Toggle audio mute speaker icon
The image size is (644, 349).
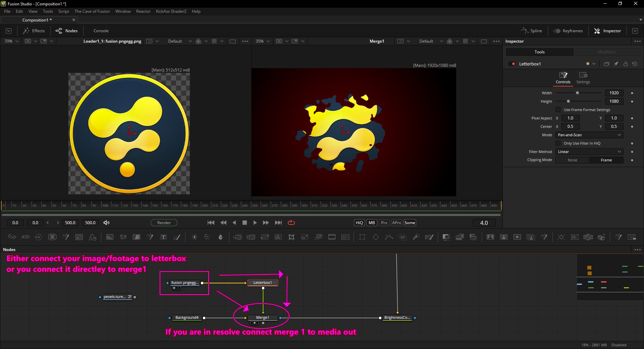pos(106,223)
